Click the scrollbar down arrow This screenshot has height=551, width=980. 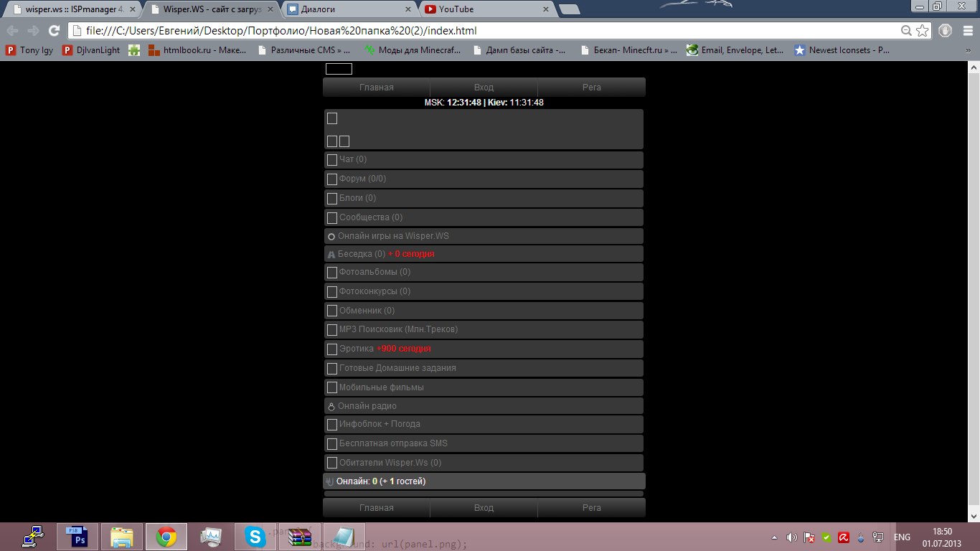(x=974, y=516)
